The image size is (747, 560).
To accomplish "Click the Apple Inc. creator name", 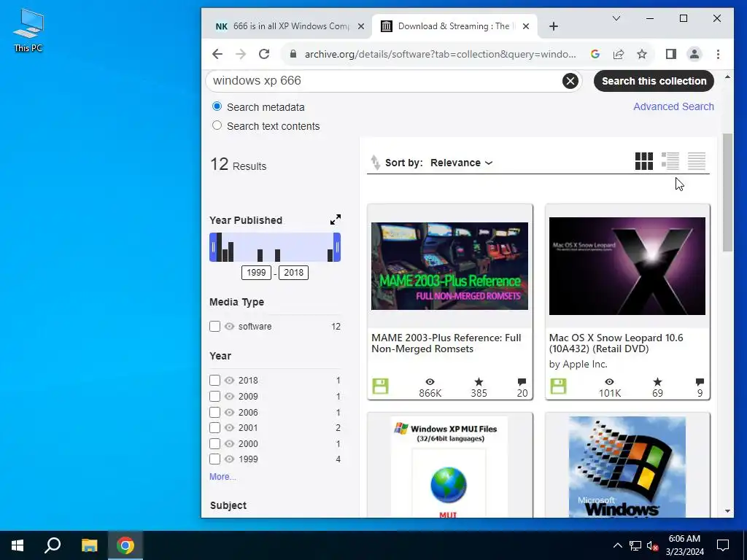I will point(585,365).
